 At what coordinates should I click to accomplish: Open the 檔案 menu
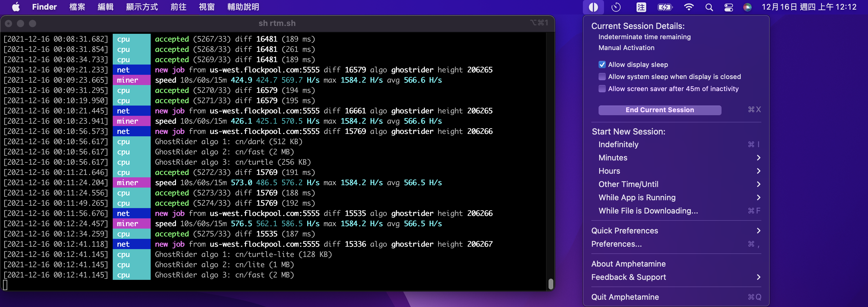point(77,7)
